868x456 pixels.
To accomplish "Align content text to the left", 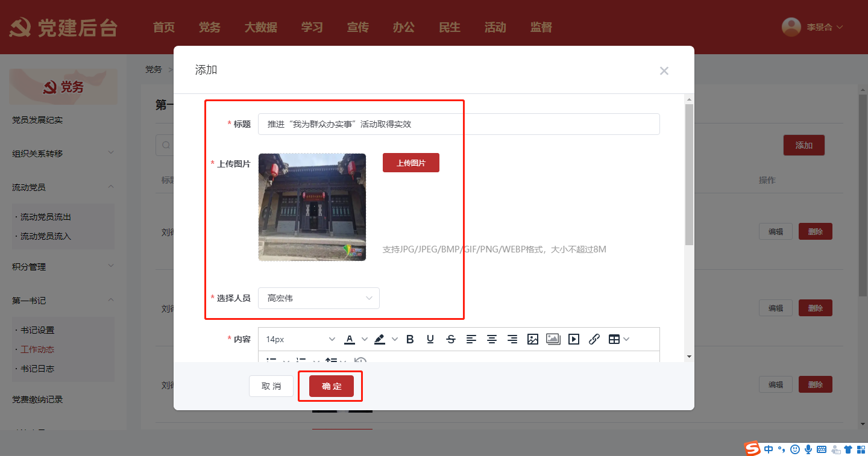I will [471, 339].
